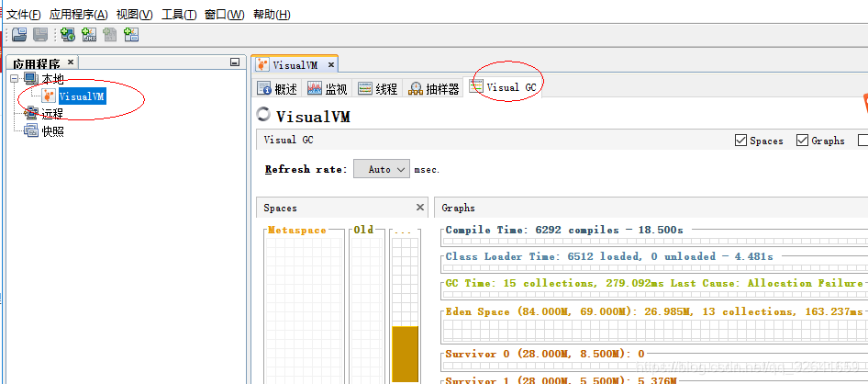Screen dimensions: 868x384
Task: Close the Spaces panel
Action: [x=419, y=208]
